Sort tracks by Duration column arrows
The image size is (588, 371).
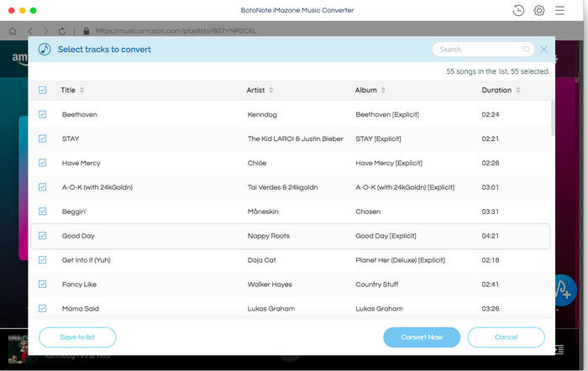point(518,90)
